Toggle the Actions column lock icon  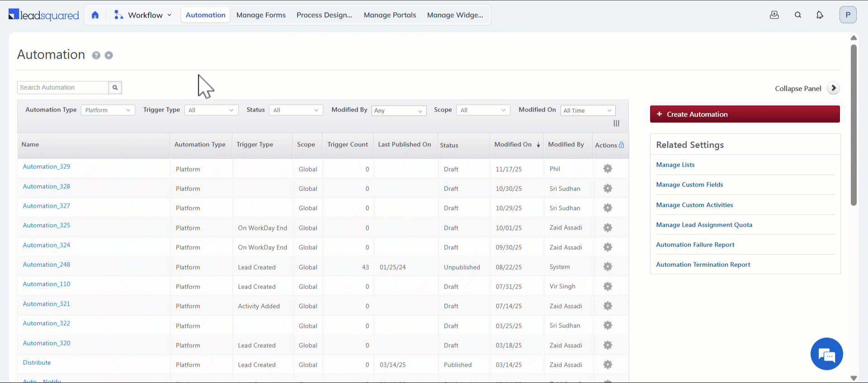pos(622,145)
